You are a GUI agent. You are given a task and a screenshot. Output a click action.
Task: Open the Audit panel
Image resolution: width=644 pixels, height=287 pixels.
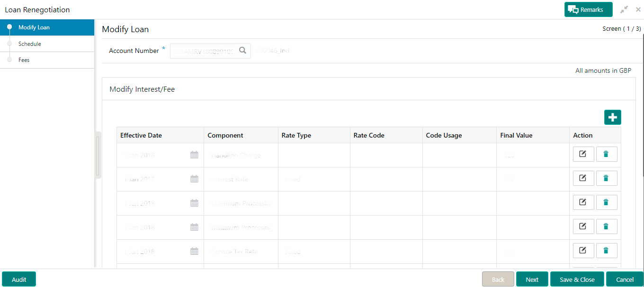19,279
